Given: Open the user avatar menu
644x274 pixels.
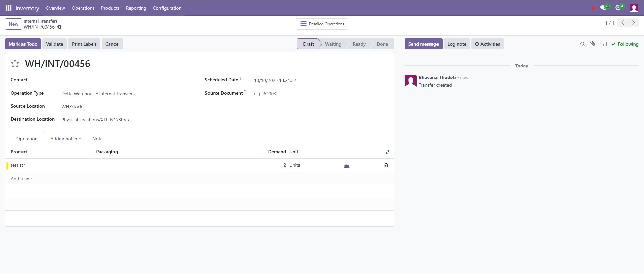Looking at the screenshot, I should point(634,8).
